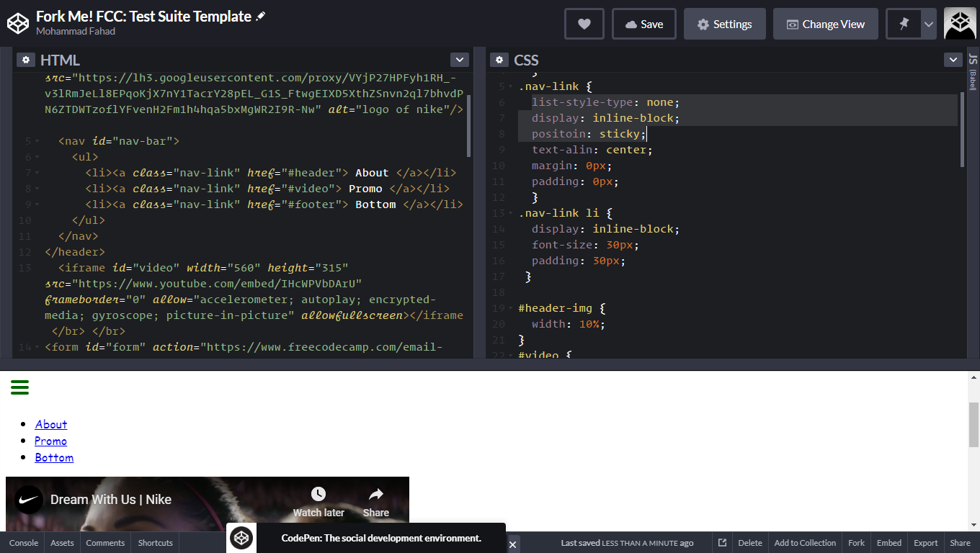Image resolution: width=980 pixels, height=553 pixels.
Task: Collapse the CSS panel with its chevron
Action: (x=953, y=60)
